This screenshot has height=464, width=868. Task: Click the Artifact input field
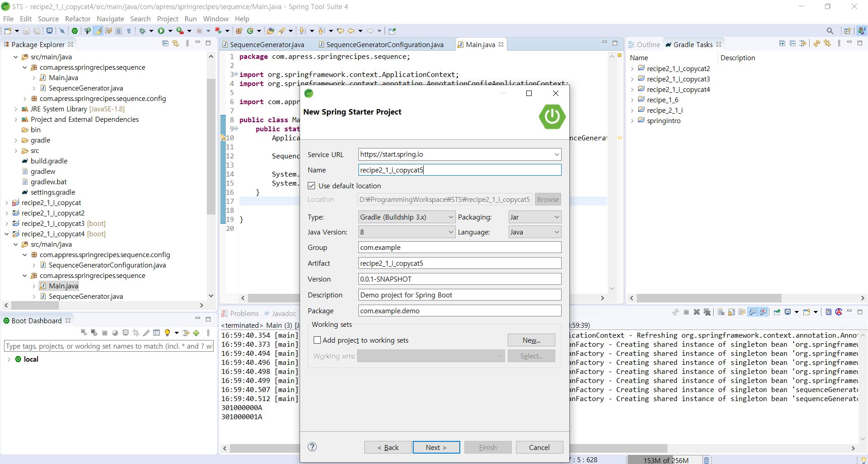pyautogui.click(x=460, y=263)
